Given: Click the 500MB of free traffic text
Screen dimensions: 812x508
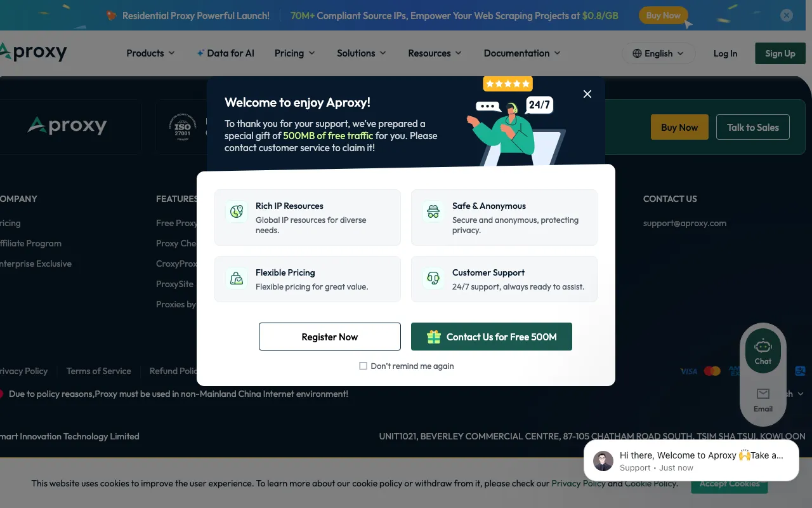Looking at the screenshot, I should coord(328,136).
